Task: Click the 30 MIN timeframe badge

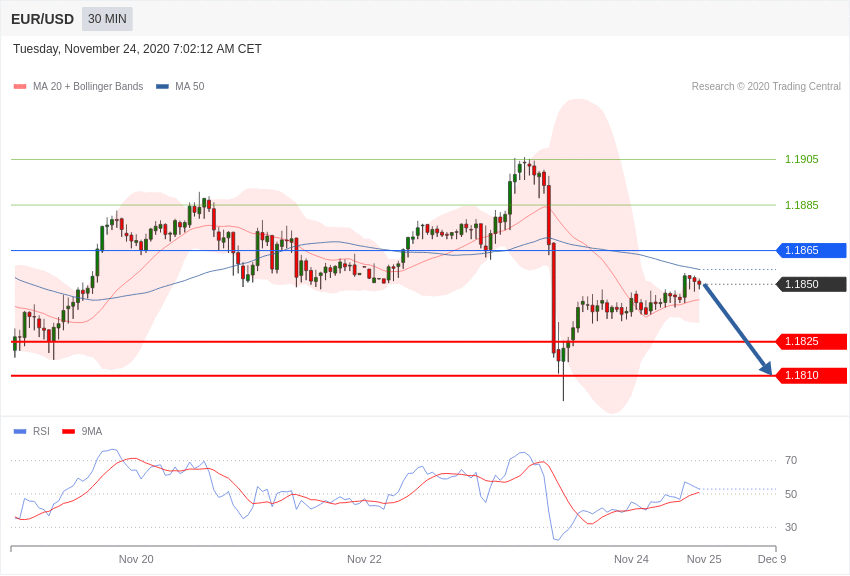Action: (107, 19)
